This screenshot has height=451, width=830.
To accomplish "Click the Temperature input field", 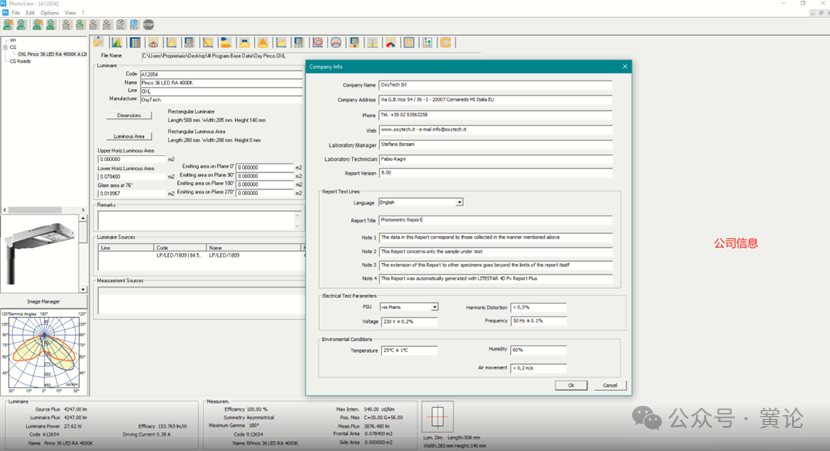I will pyautogui.click(x=409, y=350).
